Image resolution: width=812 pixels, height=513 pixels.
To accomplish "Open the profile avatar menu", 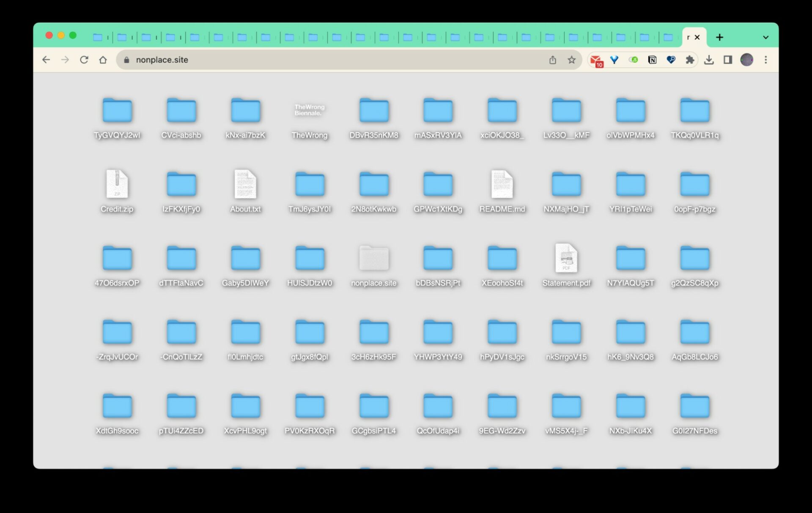I will (x=746, y=60).
